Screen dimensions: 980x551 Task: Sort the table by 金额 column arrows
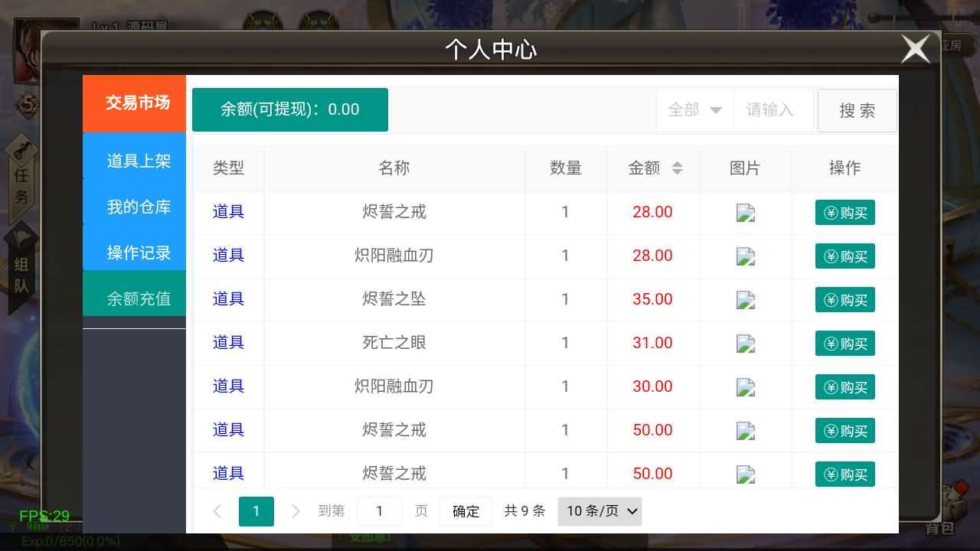[x=677, y=168]
